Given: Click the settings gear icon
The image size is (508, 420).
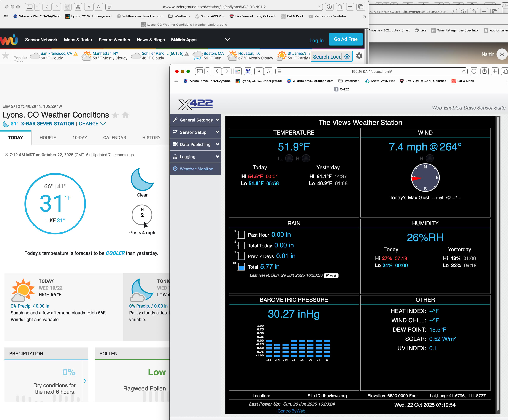Looking at the screenshot, I should 359,56.
